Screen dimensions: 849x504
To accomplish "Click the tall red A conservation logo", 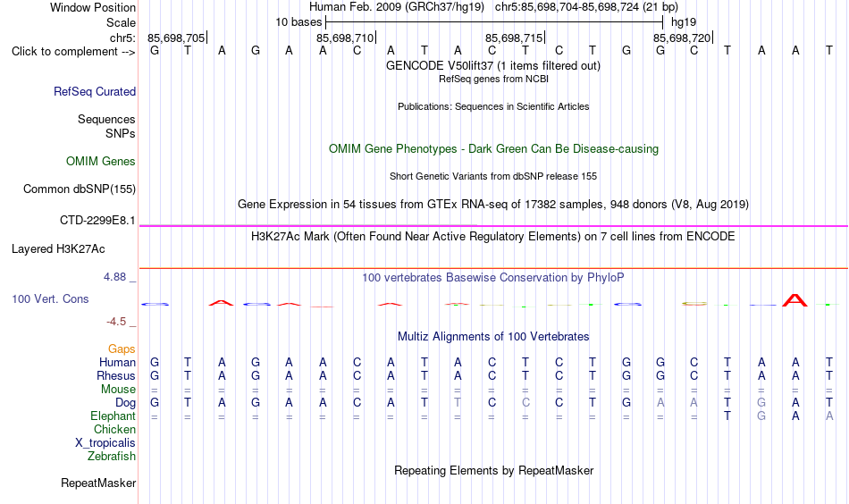I will pyautogui.click(x=794, y=300).
